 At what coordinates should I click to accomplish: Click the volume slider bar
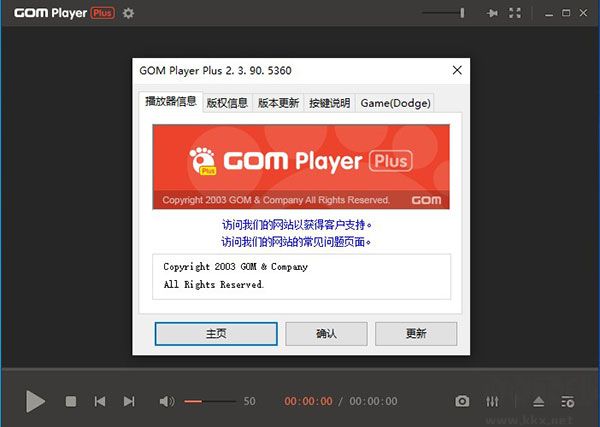[x=210, y=401]
